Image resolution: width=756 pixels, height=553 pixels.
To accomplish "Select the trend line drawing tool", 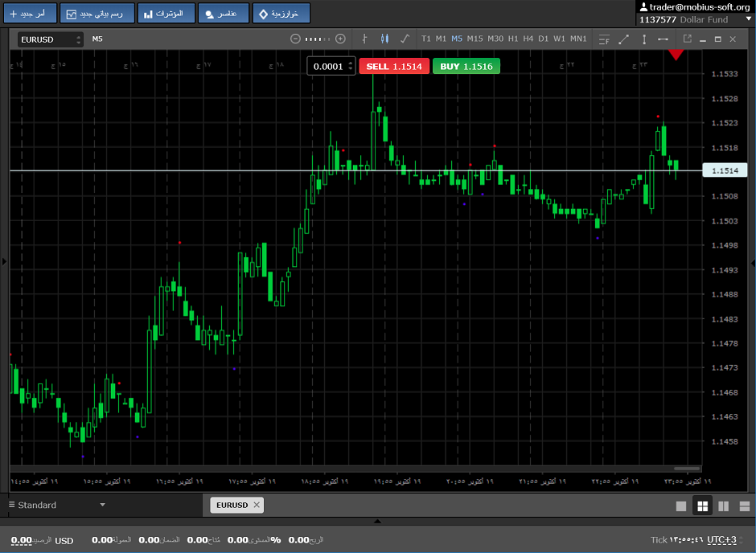I will click(x=624, y=39).
